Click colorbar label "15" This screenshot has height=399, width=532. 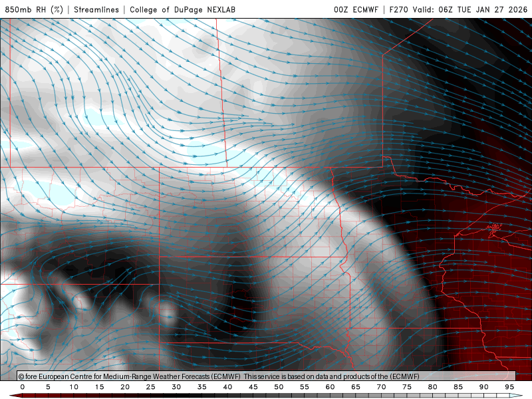(99, 387)
